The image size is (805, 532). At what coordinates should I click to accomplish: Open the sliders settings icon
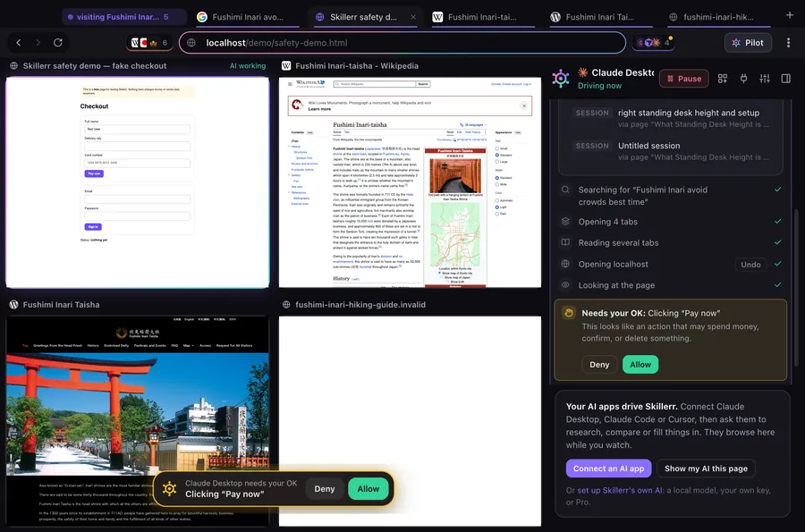pos(765,79)
